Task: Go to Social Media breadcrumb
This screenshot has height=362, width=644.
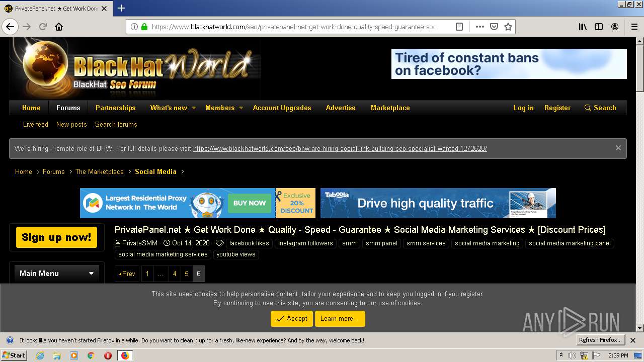Action: (155, 171)
